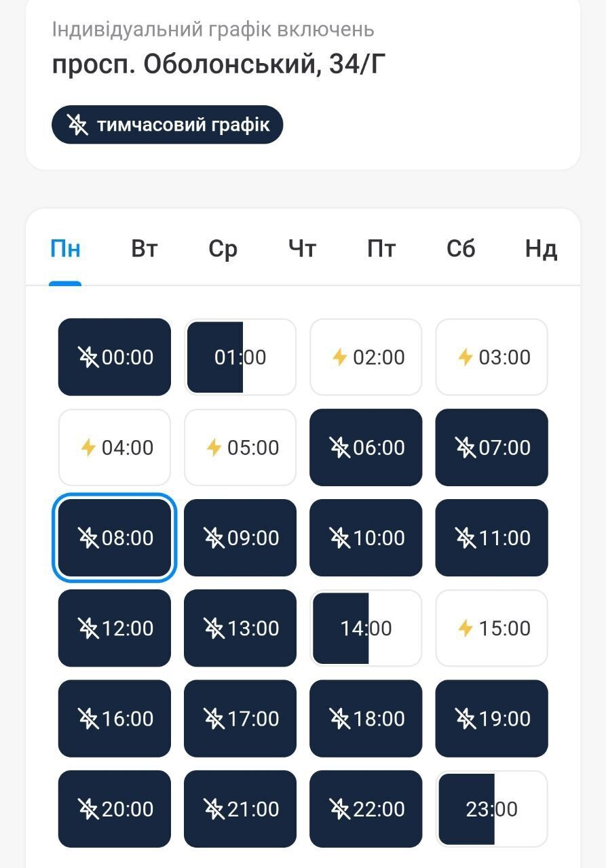This screenshot has width=606, height=868.
Task: Open the Ср day tab
Action: click(x=223, y=250)
